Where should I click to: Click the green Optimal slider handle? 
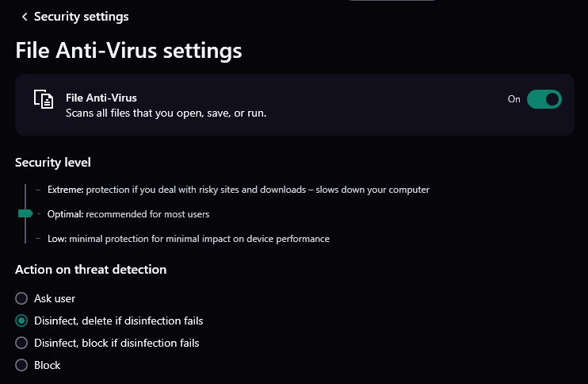tap(25, 213)
